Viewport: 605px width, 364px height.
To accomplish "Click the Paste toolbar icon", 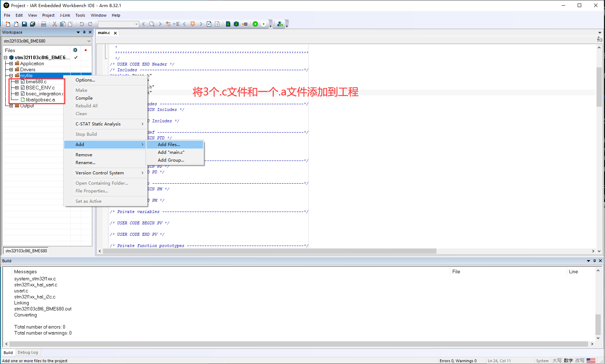I will click(x=70, y=24).
